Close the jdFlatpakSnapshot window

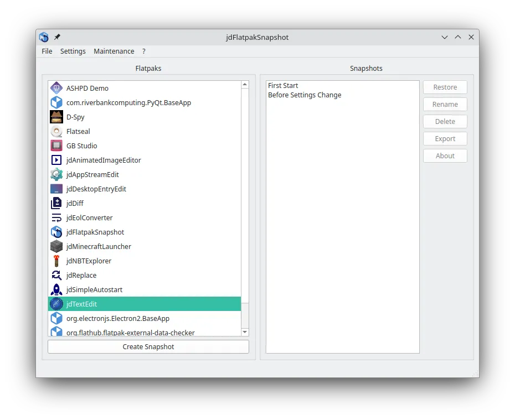[x=471, y=37]
